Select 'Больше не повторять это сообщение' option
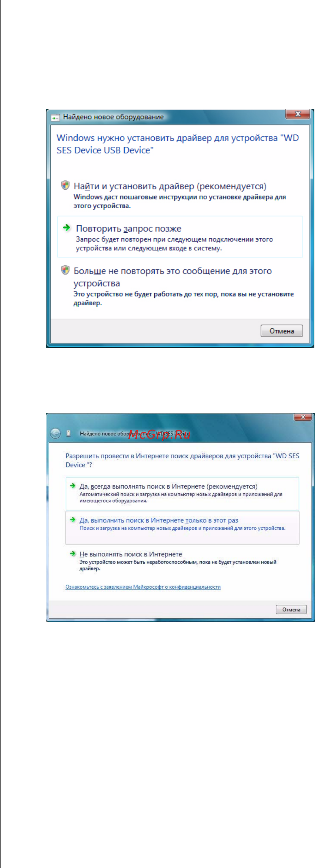The height and width of the screenshot is (868, 315). click(173, 277)
